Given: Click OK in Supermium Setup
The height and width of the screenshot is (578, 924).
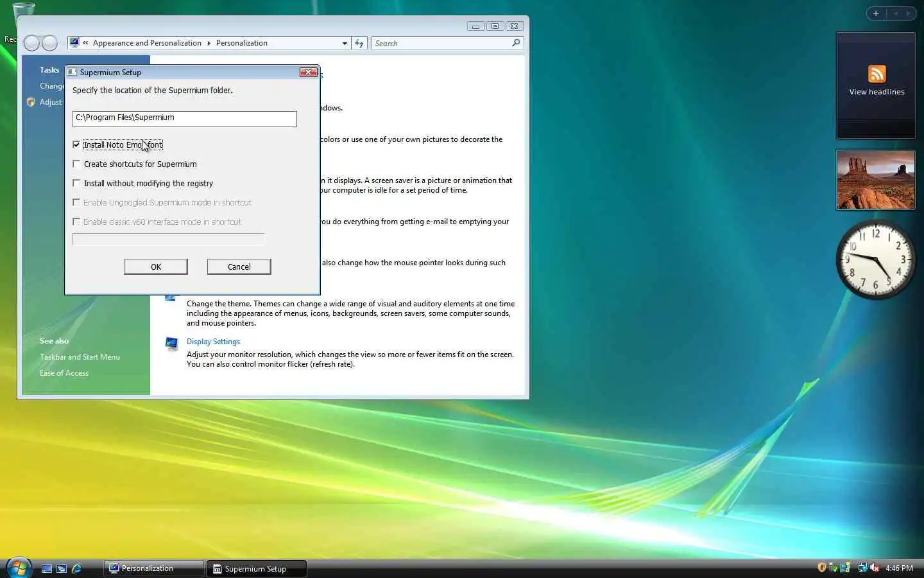Looking at the screenshot, I should [156, 267].
